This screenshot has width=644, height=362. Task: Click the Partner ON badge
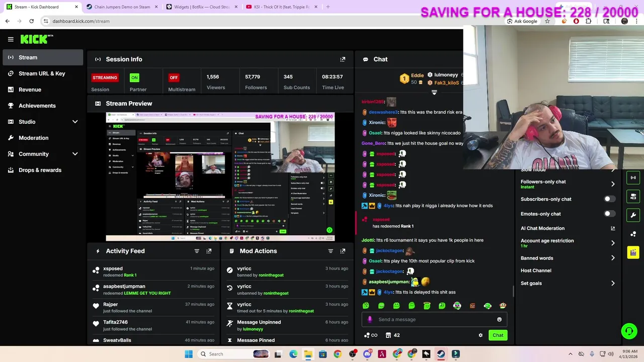pyautogui.click(x=134, y=77)
